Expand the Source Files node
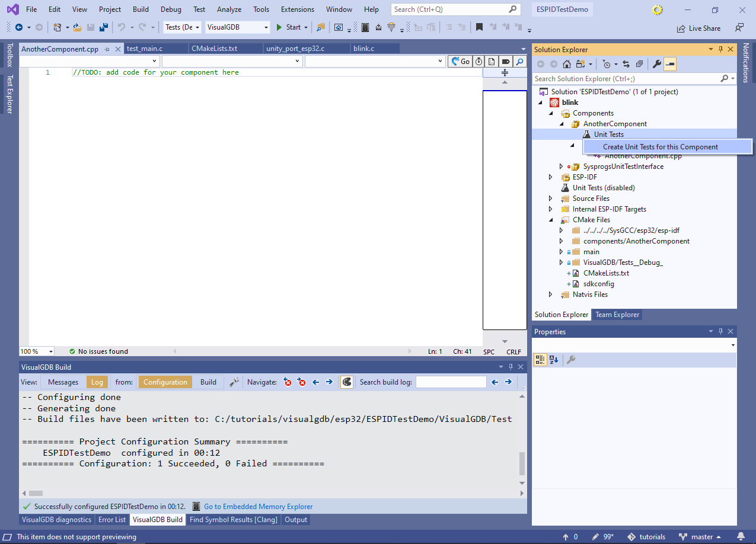Screen dimensions: 756x544 point(551,199)
